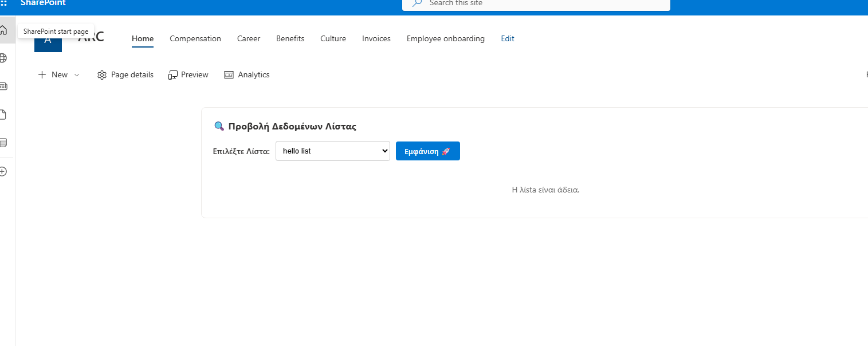Screen dimensions: 868x346
Task: Open the Employee onboarding page
Action: coord(445,39)
